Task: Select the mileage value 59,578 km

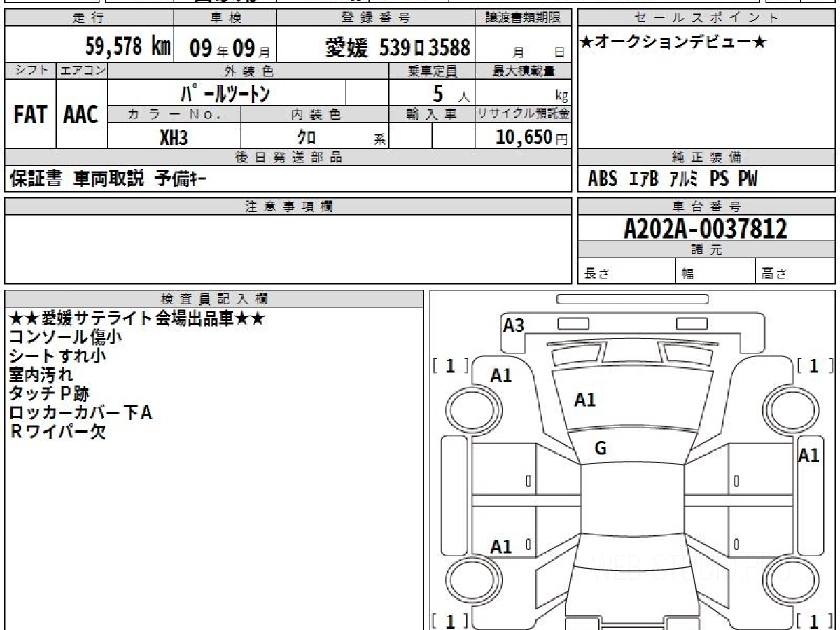Action: [x=128, y=47]
